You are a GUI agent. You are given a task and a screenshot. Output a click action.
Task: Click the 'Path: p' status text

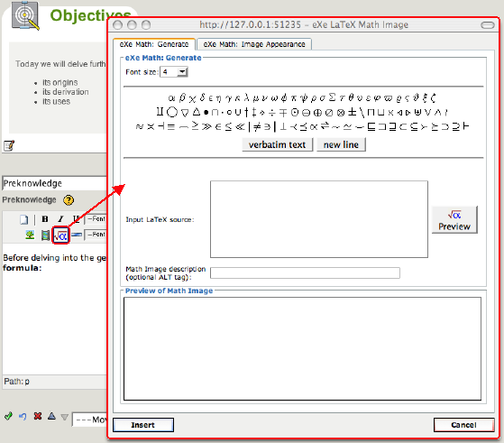tap(17, 382)
